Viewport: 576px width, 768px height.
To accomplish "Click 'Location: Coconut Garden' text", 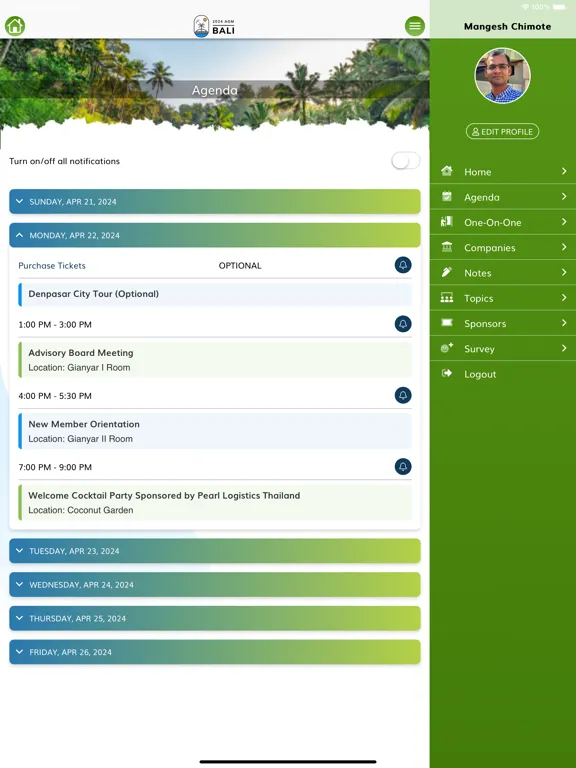I will pos(81,510).
